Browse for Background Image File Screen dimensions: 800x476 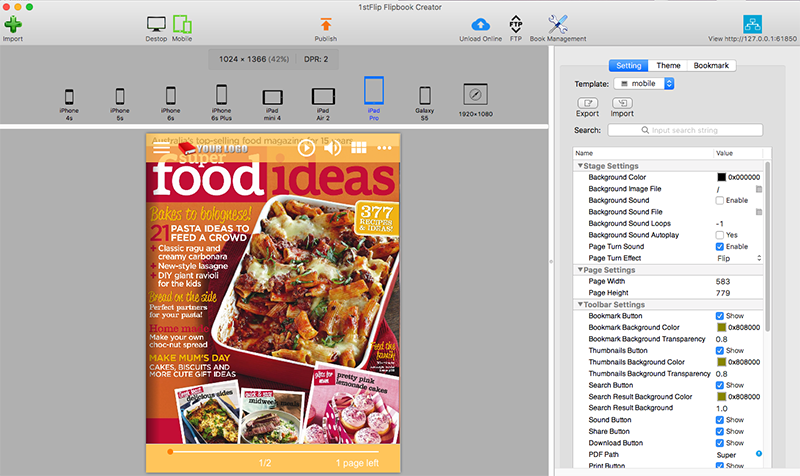pyautogui.click(x=759, y=189)
